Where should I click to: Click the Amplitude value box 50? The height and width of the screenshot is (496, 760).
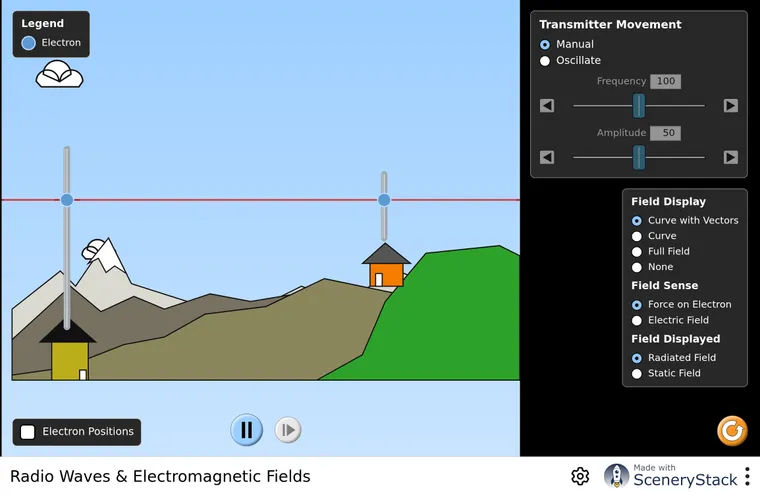(x=665, y=133)
